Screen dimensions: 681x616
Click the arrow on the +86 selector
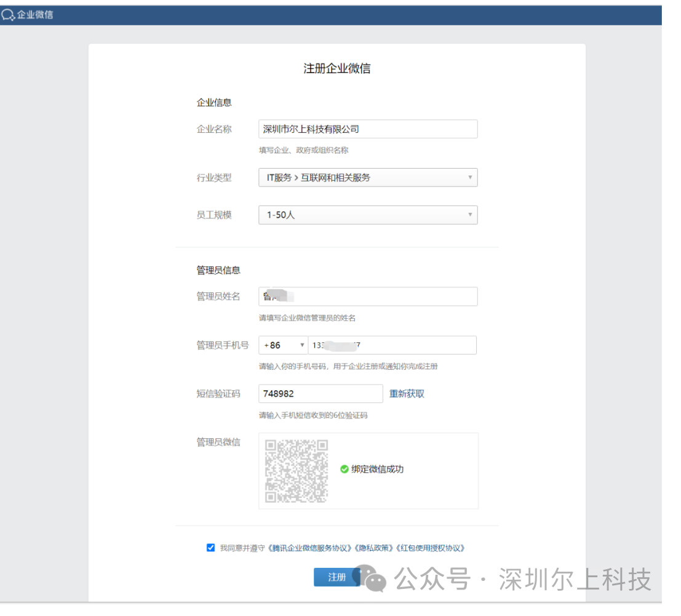[302, 345]
